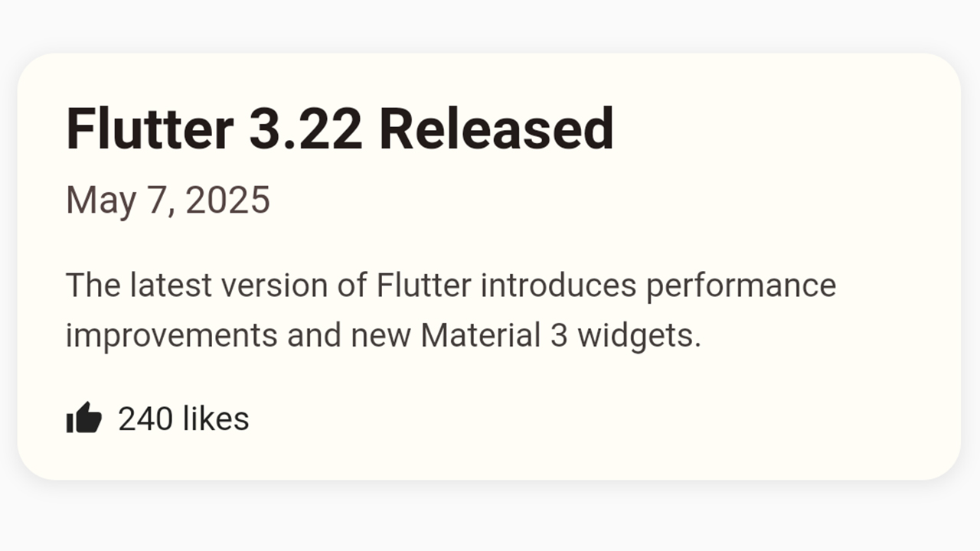980x551 pixels.
Task: Click the May 7, 2025 date
Action: click(x=168, y=201)
